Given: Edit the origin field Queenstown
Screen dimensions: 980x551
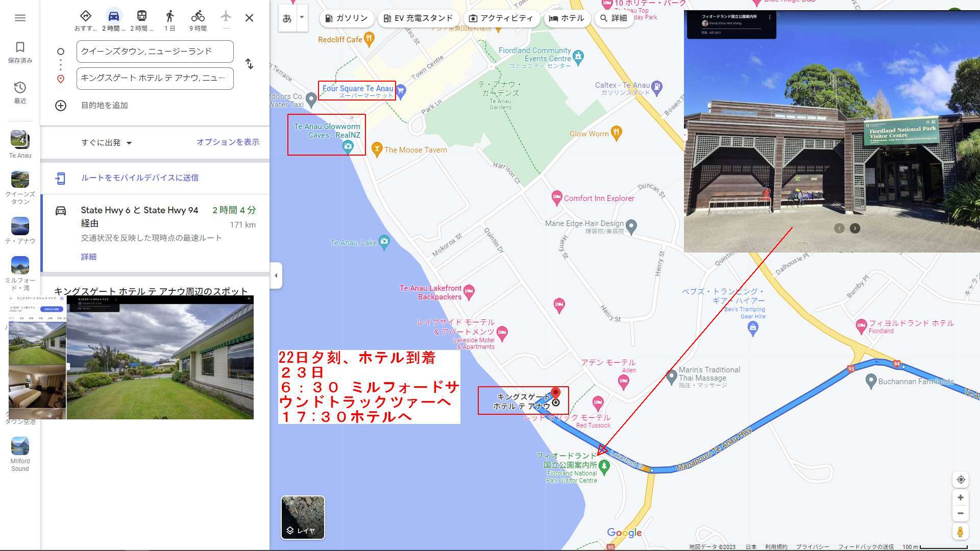Looking at the screenshot, I should (x=155, y=52).
